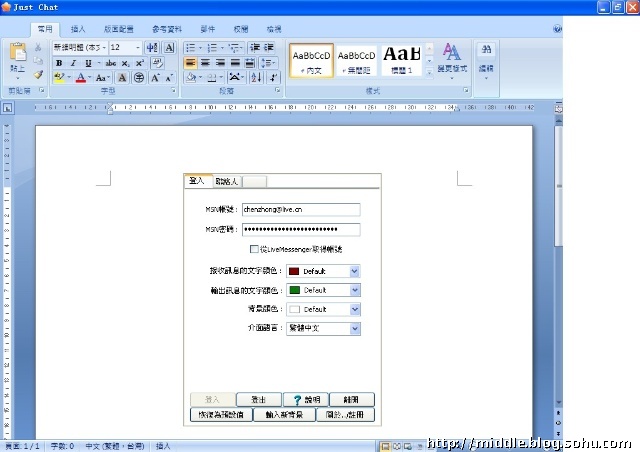
Task: Open the Review ribbon tab
Action: pos(241,29)
